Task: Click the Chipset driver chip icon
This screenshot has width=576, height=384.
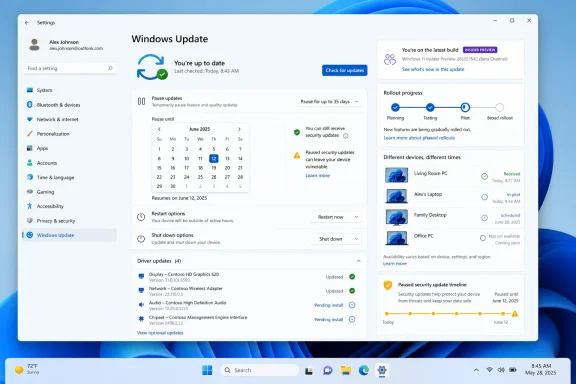Action: 141,319
